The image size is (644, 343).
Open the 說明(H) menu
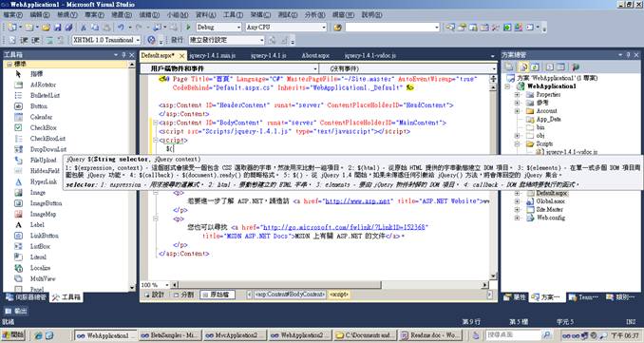[x=372, y=15]
